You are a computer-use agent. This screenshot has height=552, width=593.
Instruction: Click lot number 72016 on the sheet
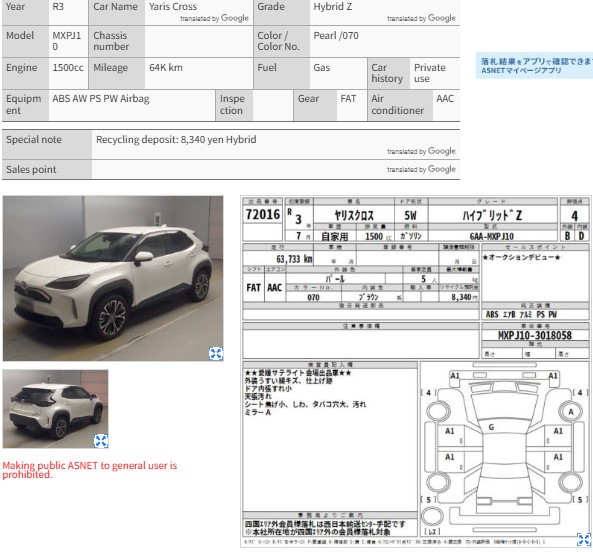pyautogui.click(x=262, y=214)
